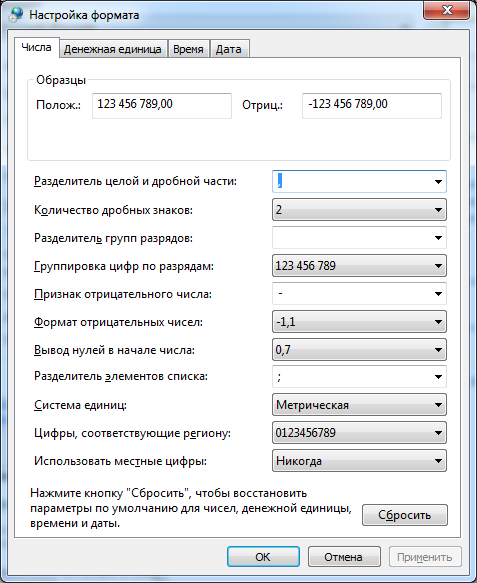Click the globe icon in title bar
Image resolution: width=477 pixels, height=583 pixels.
[x=16, y=15]
